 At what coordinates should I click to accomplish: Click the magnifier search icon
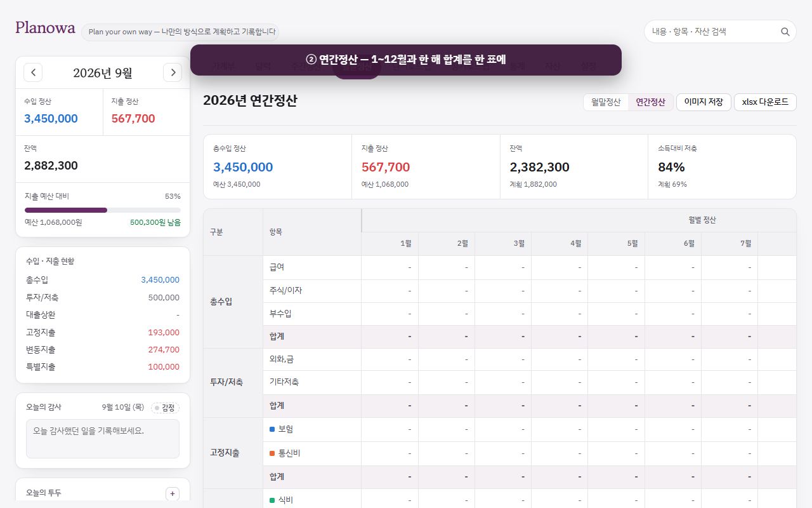(785, 32)
